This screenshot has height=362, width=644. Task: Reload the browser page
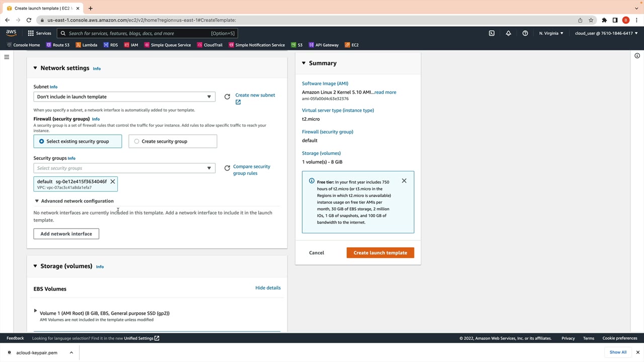coord(29,20)
